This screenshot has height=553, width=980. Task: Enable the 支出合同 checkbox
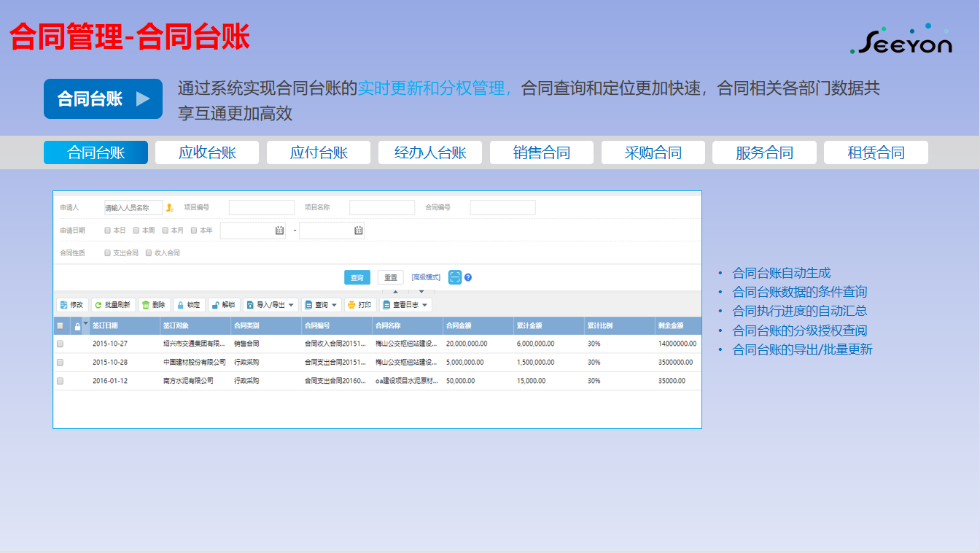(107, 253)
